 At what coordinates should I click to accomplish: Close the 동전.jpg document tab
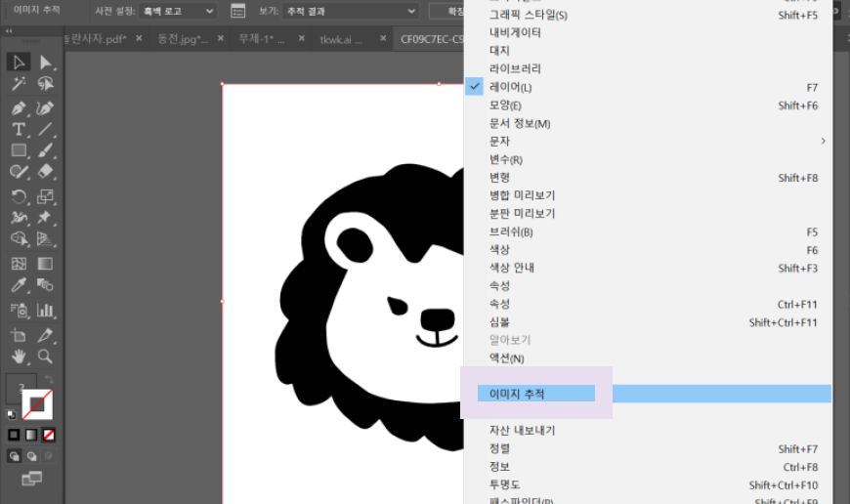coord(222,39)
